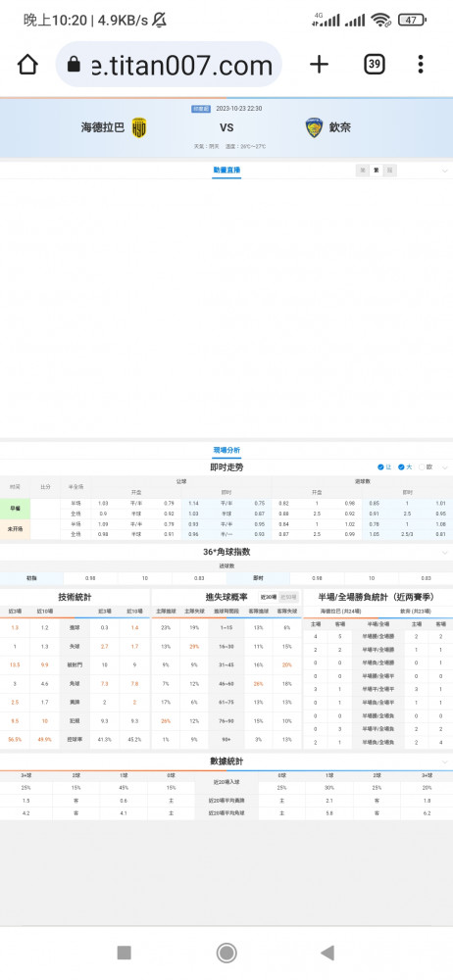453x980 pixels.
Task: Open a new browser tab with the plus icon
Action: pos(319,65)
